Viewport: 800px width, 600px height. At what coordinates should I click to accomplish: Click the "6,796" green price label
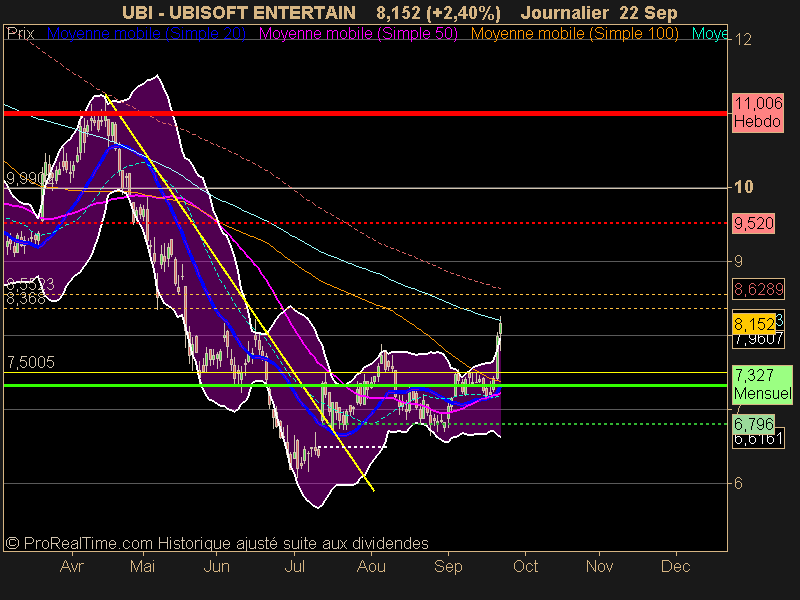point(754,423)
